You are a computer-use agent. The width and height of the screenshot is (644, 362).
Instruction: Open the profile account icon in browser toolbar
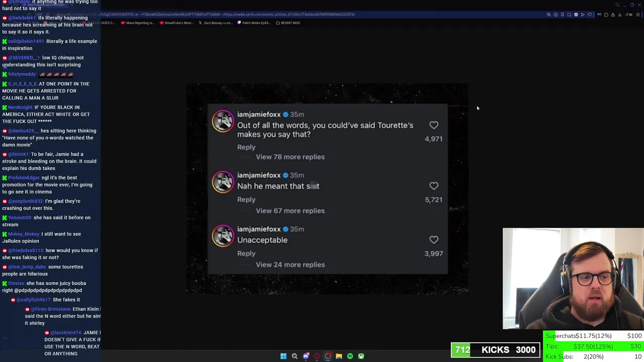[x=613, y=15]
